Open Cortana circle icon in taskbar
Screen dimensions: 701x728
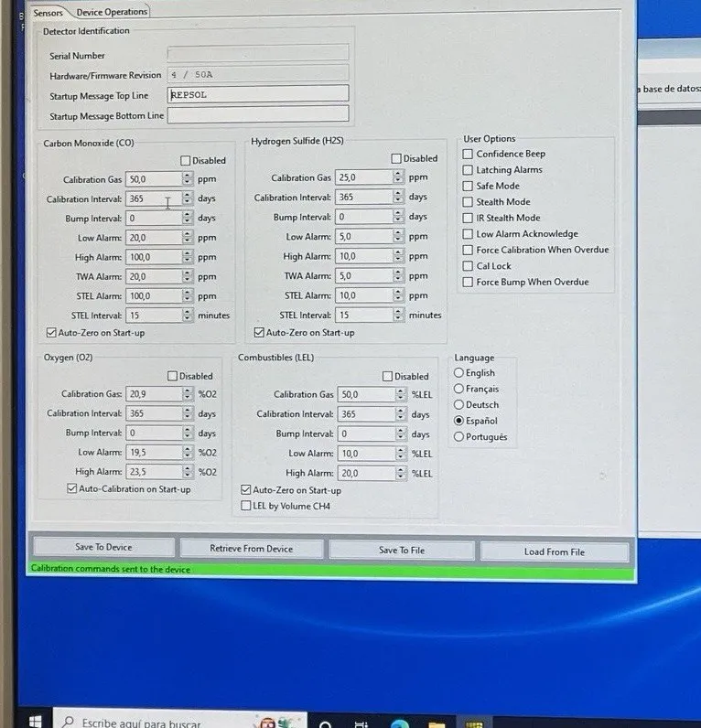tap(326, 723)
